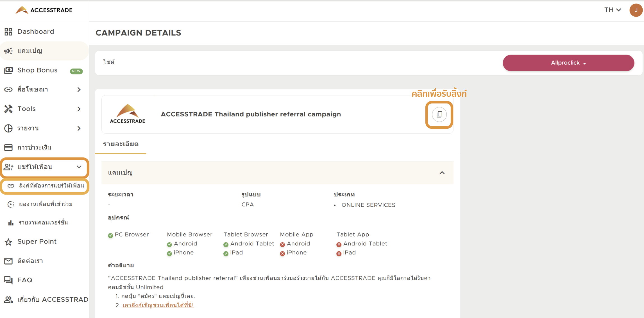This screenshot has height=318, width=644.
Task: Copy the referral campaign link
Action: (x=439, y=114)
